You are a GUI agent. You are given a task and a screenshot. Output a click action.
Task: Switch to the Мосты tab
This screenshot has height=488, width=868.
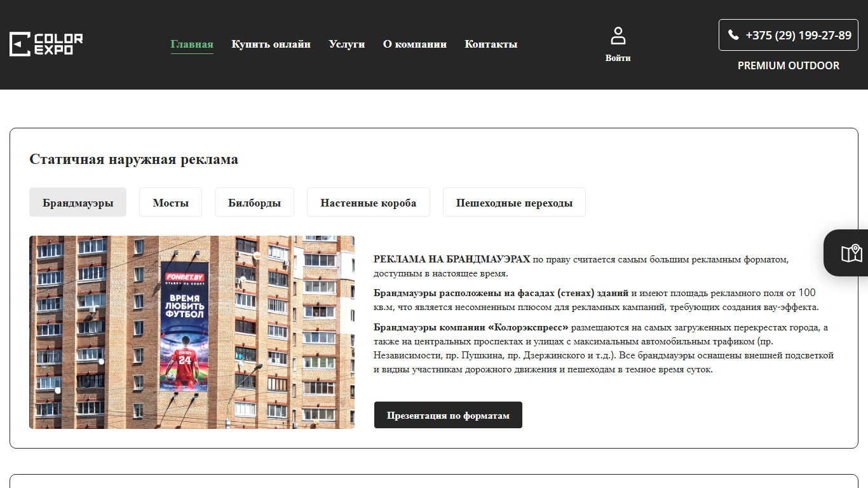[171, 202]
